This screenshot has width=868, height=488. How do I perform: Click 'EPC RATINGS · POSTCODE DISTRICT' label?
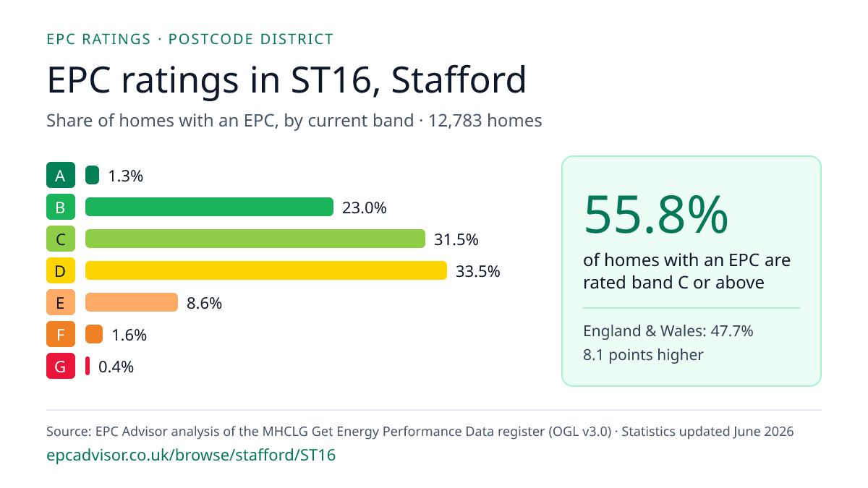(190, 39)
